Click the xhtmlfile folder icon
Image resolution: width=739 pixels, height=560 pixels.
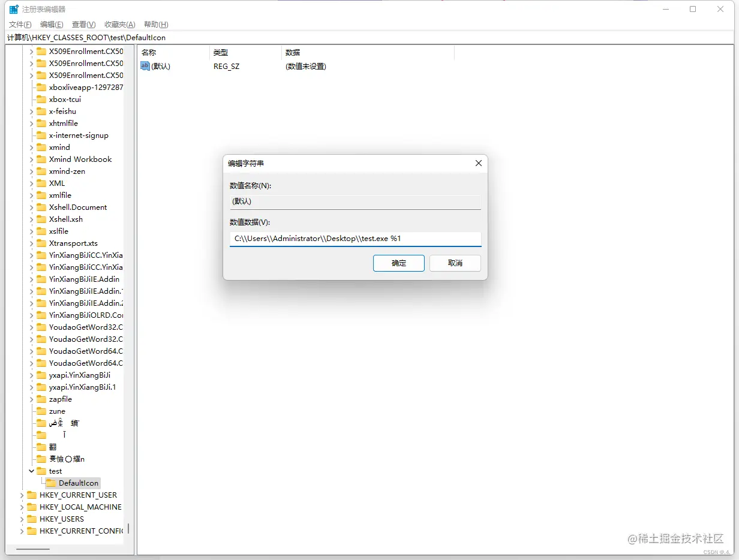[41, 124]
